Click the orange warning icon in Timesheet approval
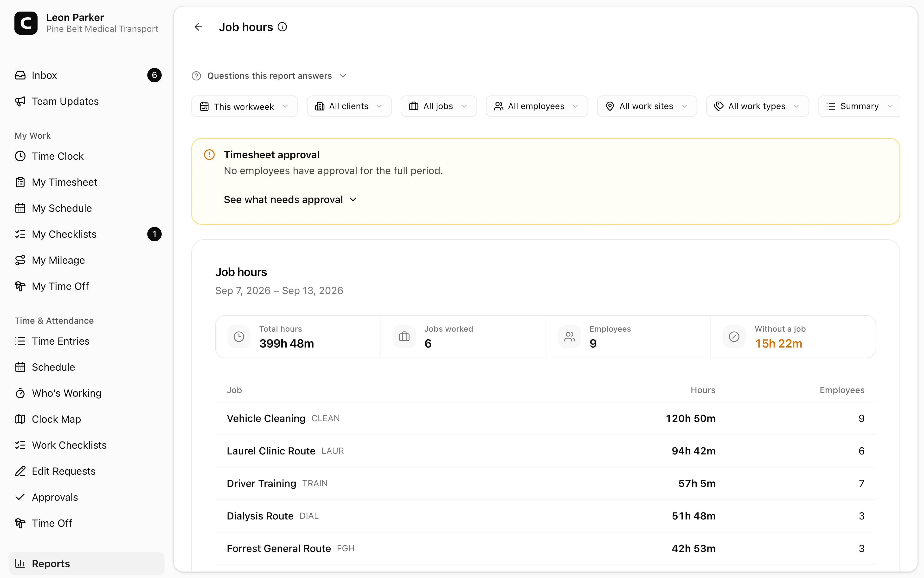924x578 pixels. (209, 154)
